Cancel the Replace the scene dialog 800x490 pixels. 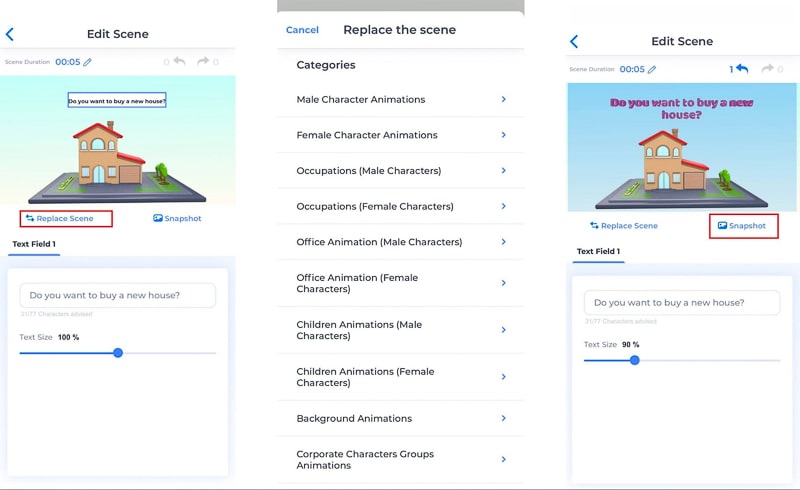click(302, 30)
